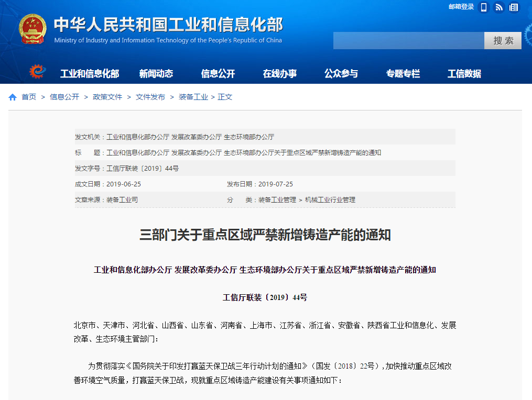Click the home icon in breadcrumb
532x400 pixels.
(13, 97)
